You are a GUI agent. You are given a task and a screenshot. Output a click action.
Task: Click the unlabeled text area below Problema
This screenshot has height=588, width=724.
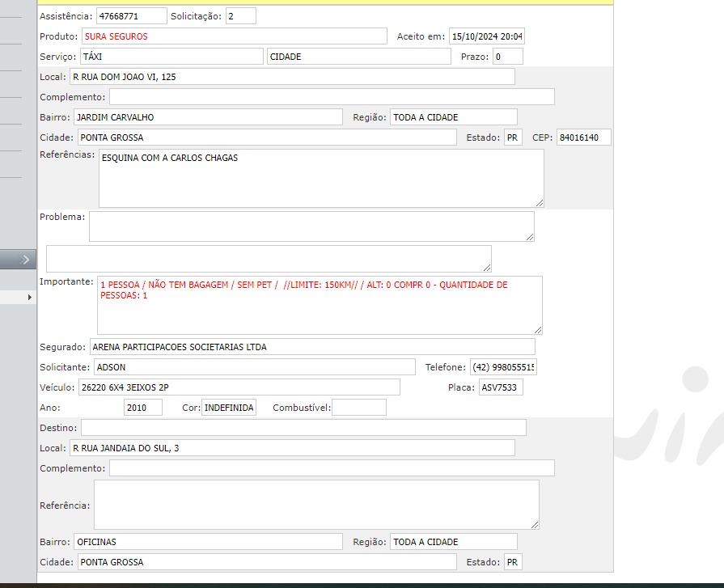(x=269, y=259)
